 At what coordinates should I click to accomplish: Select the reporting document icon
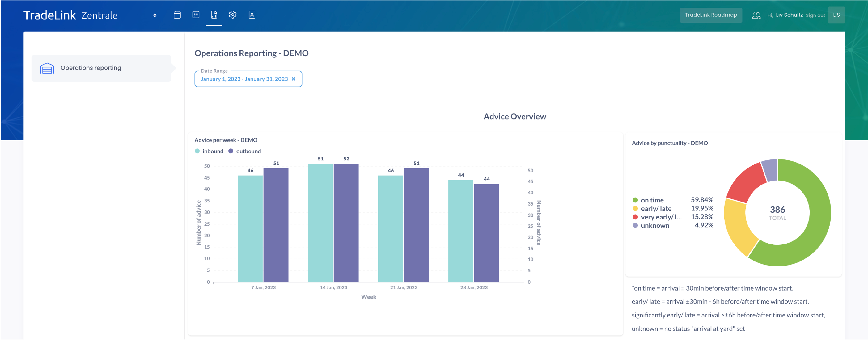[x=214, y=15]
